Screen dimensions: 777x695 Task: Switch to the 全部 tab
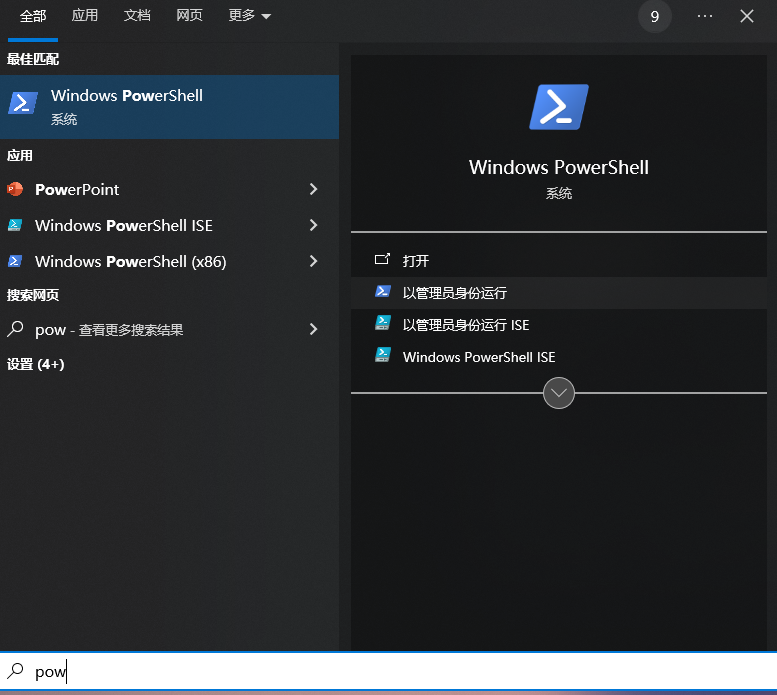pos(33,16)
